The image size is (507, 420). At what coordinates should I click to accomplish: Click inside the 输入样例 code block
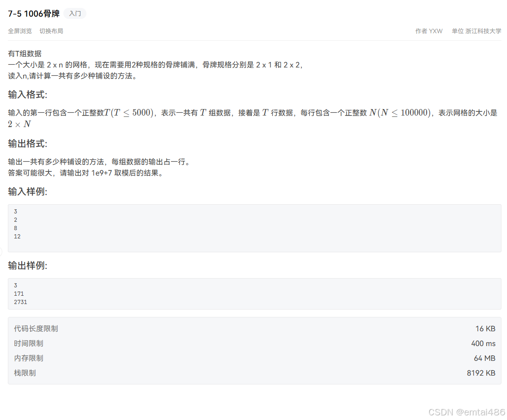pos(255,228)
